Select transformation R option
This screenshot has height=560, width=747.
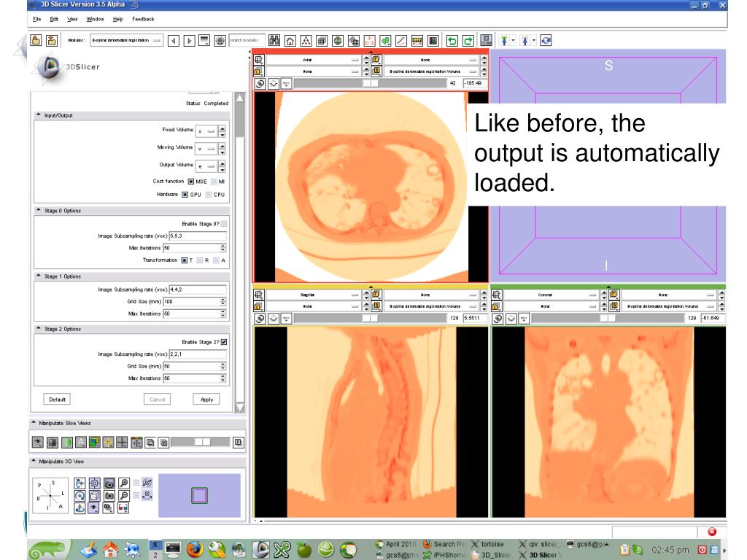[x=200, y=260]
